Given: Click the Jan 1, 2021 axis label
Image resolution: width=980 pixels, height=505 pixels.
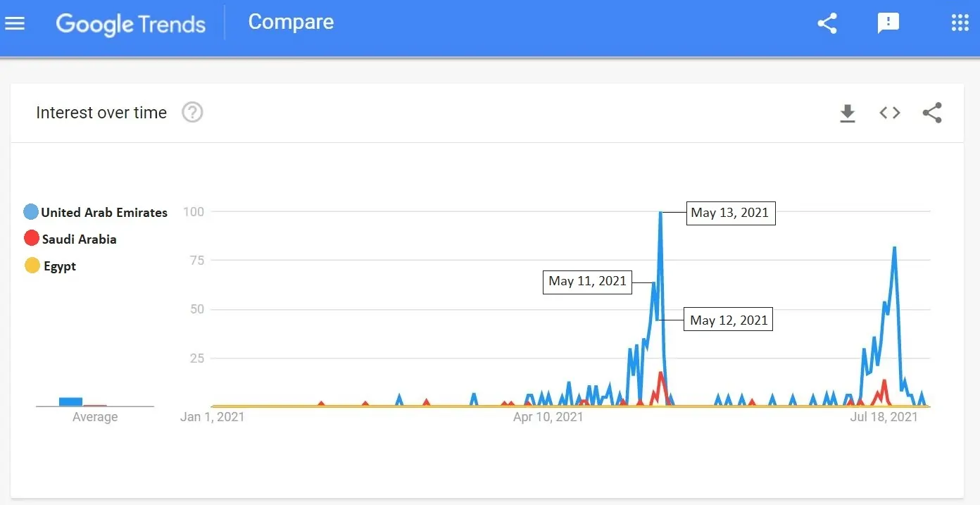Looking at the screenshot, I should coord(212,416).
